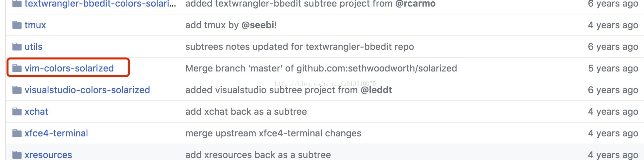
Task: Open the xfce4-terminal directory
Action: pos(56,133)
